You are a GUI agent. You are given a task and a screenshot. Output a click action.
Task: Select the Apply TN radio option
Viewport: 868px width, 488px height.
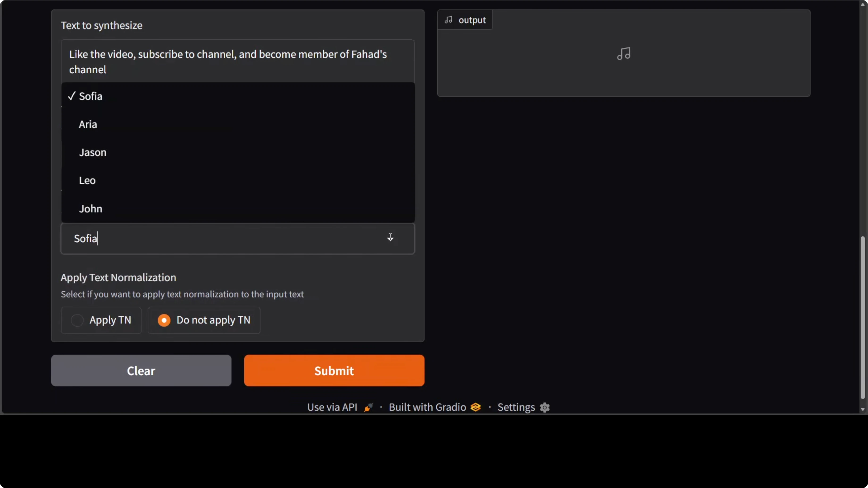(x=77, y=320)
